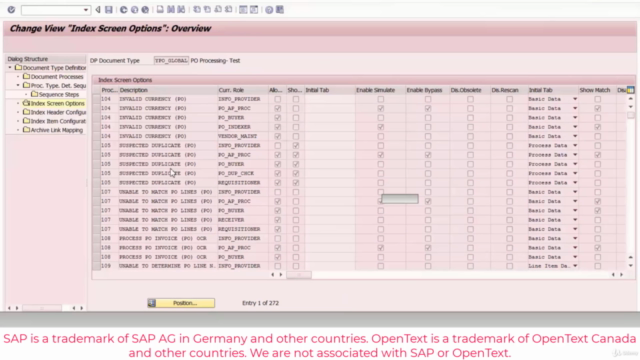Click the Sequence Steps folder icon
Screen dimensions: 640x360
point(35,94)
